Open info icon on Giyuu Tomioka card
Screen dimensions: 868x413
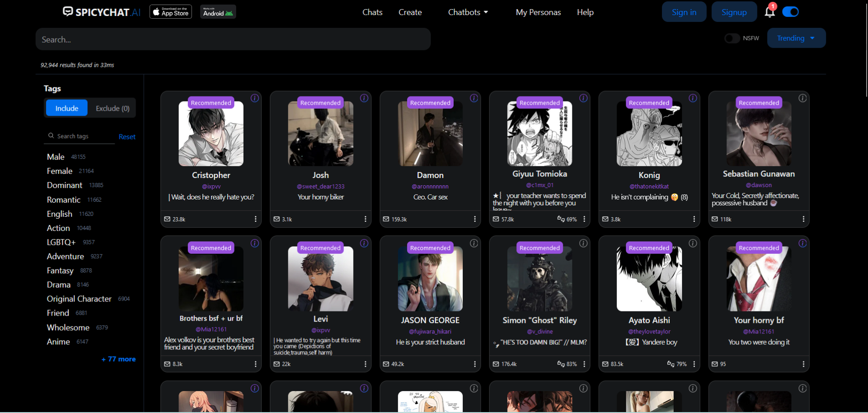point(583,98)
